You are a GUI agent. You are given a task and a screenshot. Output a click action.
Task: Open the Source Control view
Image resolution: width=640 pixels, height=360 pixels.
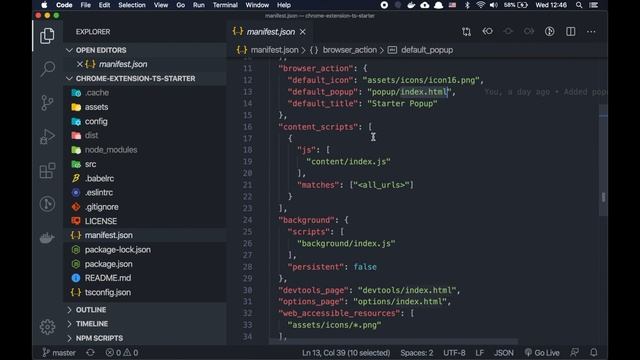[47, 102]
